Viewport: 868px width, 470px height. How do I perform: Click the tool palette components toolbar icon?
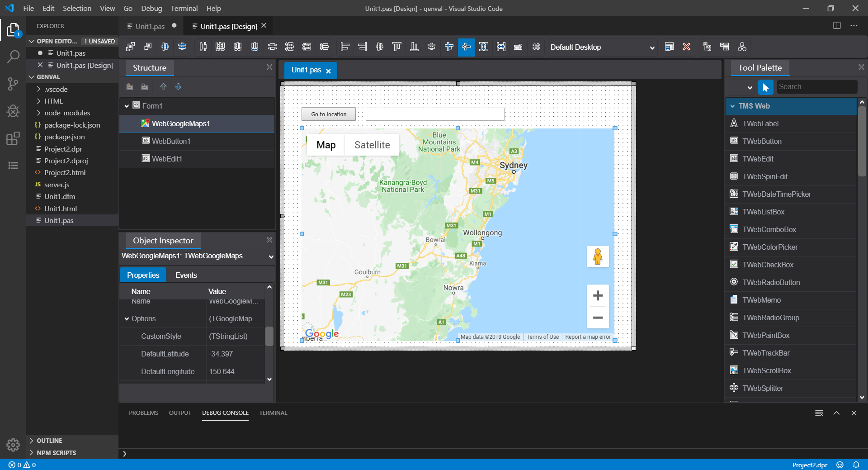pos(742,47)
